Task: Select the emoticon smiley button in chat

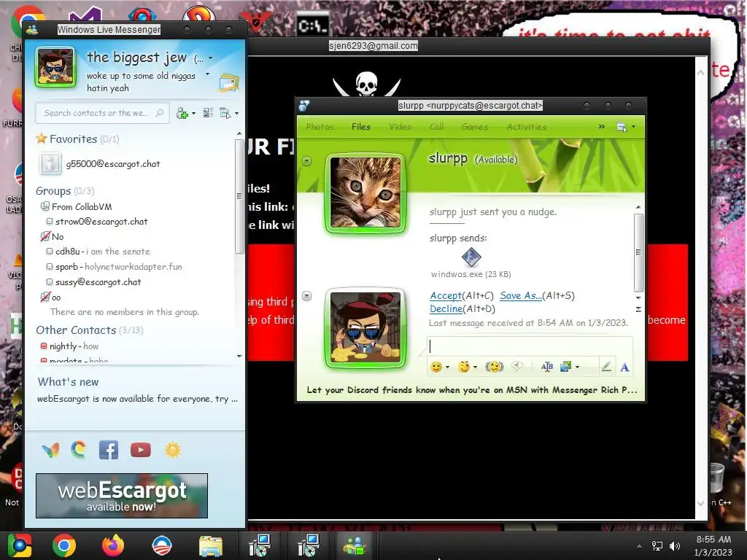Action: click(436, 367)
